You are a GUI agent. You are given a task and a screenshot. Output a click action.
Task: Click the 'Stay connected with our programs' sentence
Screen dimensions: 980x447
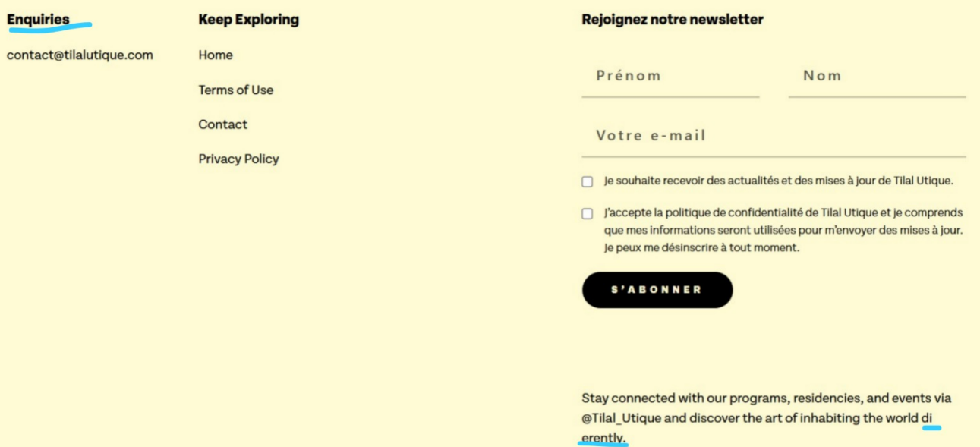[x=766, y=399]
